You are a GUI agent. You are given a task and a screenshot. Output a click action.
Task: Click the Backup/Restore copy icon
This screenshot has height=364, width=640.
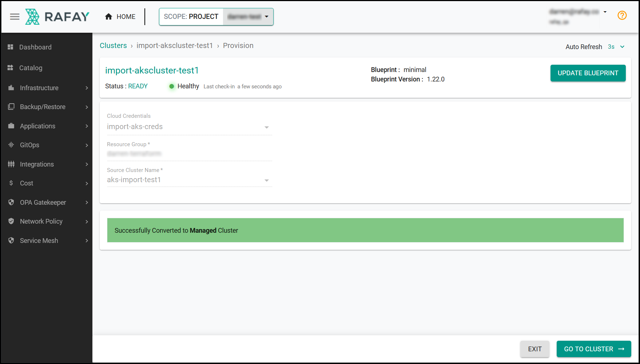(x=11, y=107)
